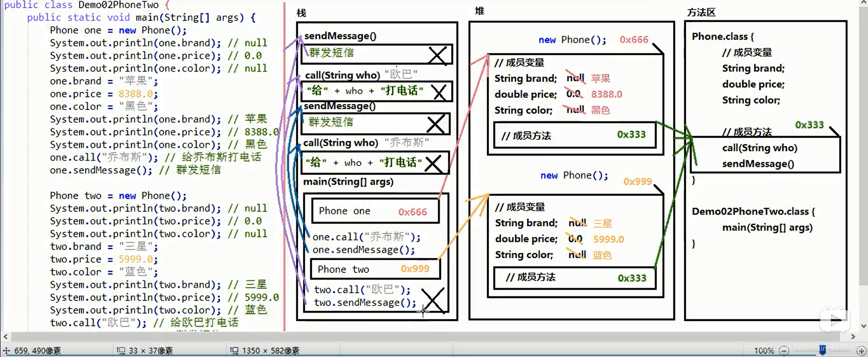Click the '栈' stack heading
868x357 pixels.
click(x=302, y=13)
